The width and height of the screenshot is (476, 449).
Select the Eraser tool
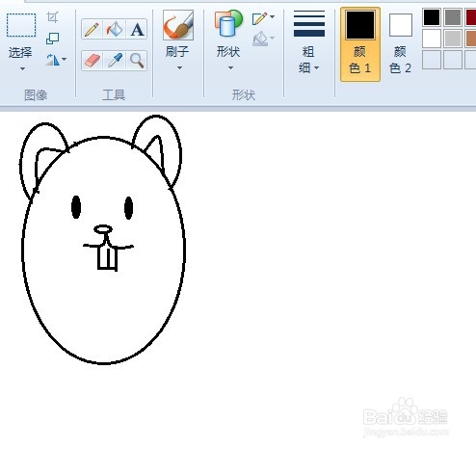(x=93, y=61)
